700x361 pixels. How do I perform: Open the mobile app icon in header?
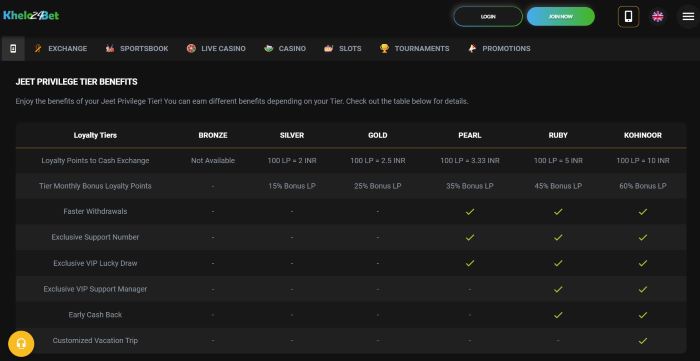(628, 17)
